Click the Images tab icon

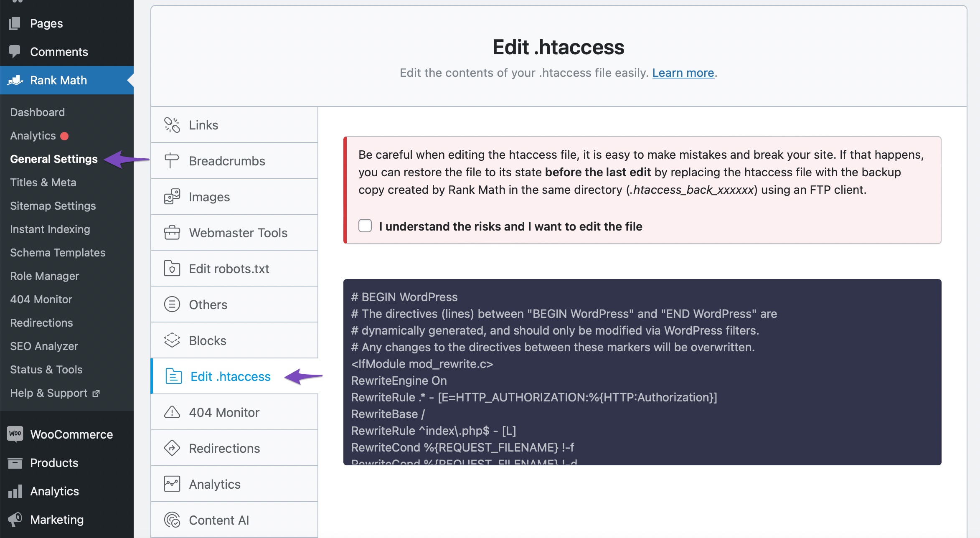click(172, 197)
